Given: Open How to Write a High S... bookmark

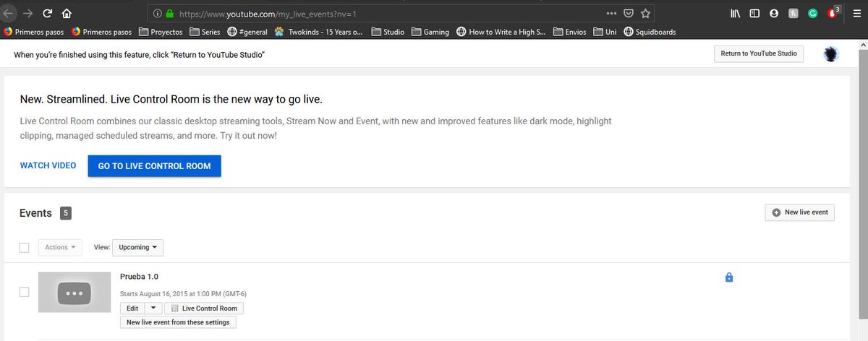Looking at the screenshot, I should coord(501,32).
